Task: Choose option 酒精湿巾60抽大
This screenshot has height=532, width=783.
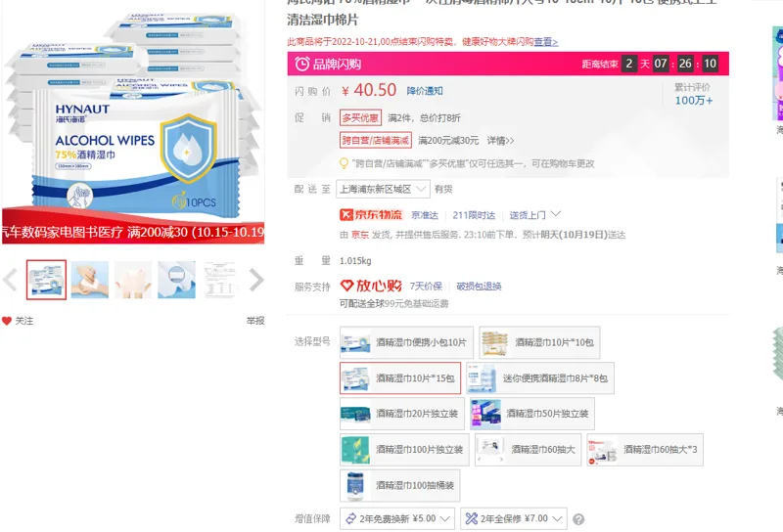Action: (x=528, y=450)
